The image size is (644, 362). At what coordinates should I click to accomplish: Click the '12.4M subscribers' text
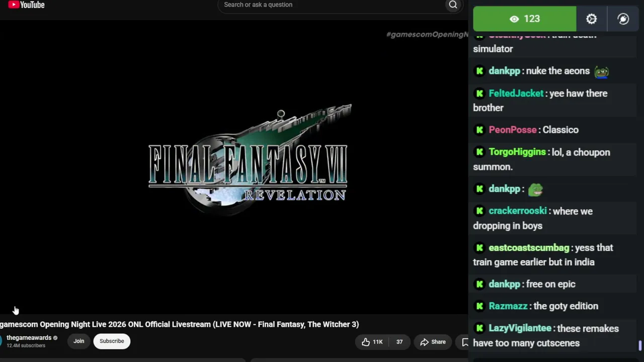[26, 346]
